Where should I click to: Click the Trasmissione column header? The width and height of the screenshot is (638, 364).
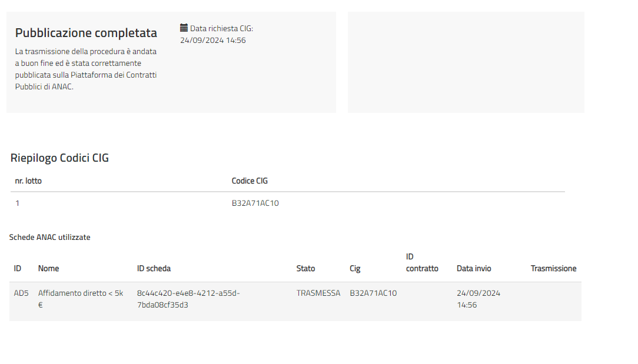553,268
